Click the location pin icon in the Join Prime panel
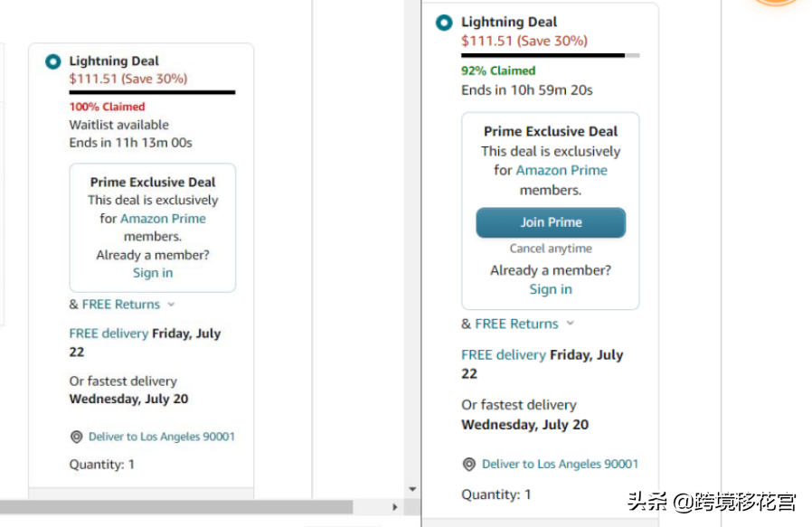812x527 pixels. (x=469, y=464)
